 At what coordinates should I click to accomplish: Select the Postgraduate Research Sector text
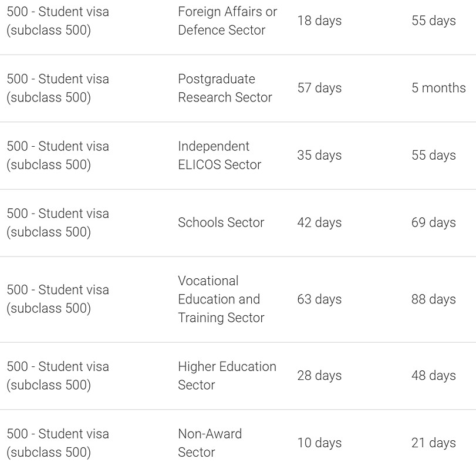pyautogui.click(x=225, y=88)
